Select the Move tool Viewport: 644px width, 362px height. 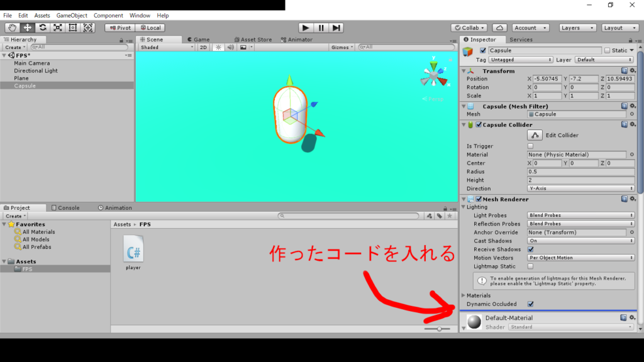point(27,27)
